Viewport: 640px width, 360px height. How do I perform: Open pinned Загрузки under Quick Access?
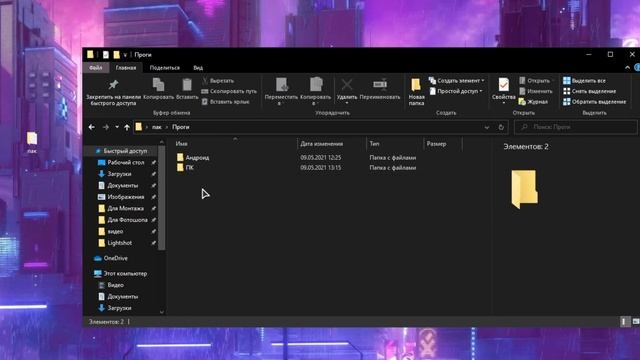click(x=115, y=174)
